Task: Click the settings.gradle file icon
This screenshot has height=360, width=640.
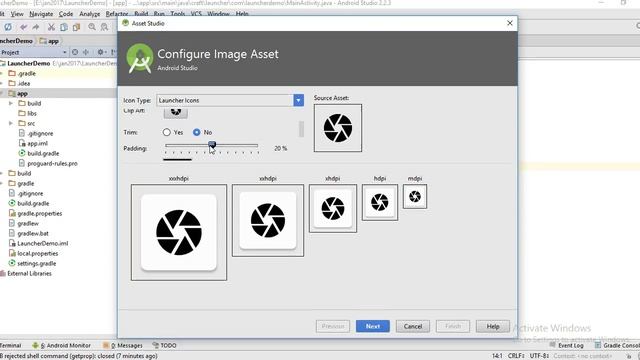Action: (x=12, y=263)
